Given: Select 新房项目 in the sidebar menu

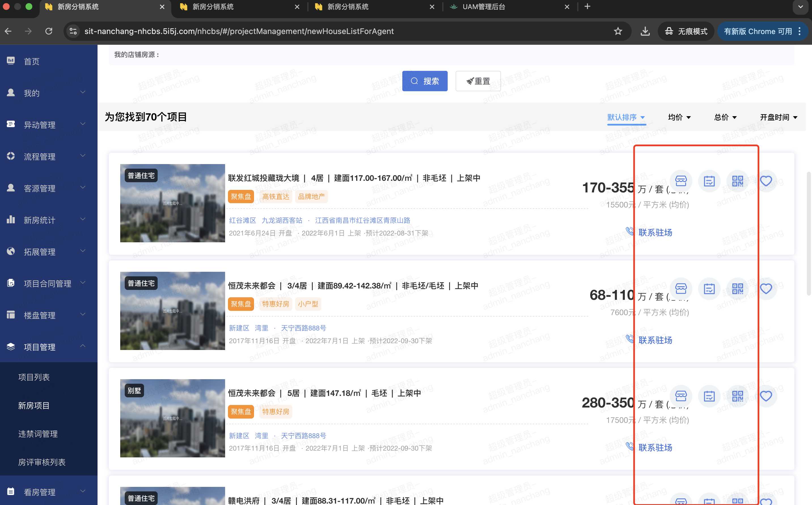Looking at the screenshot, I should [x=33, y=405].
